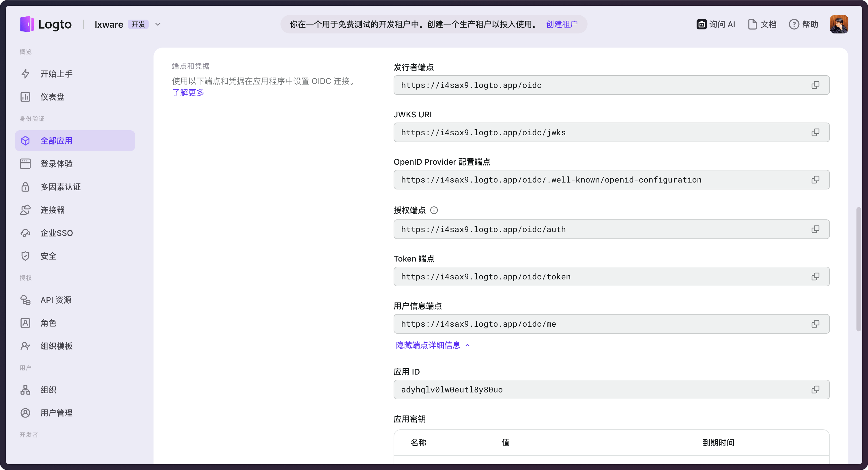Copy the issuer endpoint URL (发行者端点)
Viewport: 868px width, 470px height.
click(815, 85)
